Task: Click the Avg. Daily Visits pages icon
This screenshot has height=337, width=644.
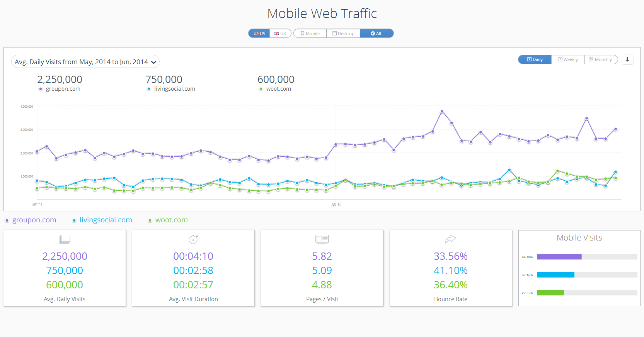Action: click(x=65, y=239)
